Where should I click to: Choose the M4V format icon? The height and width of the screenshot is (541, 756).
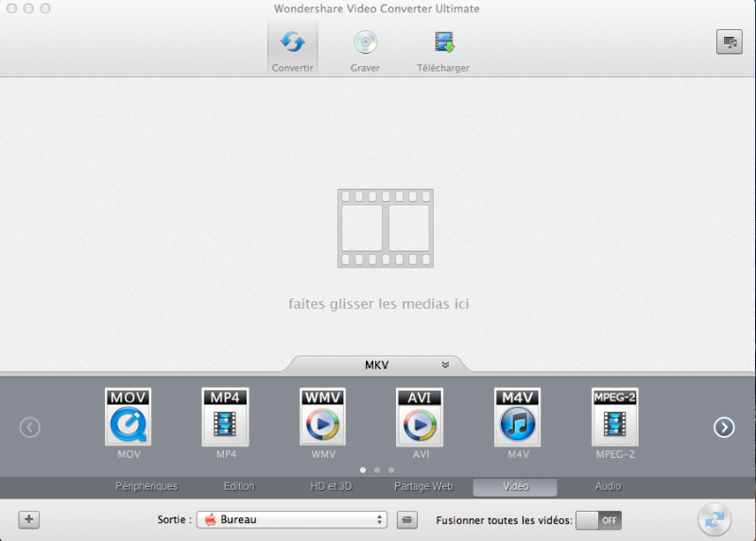pos(518,416)
